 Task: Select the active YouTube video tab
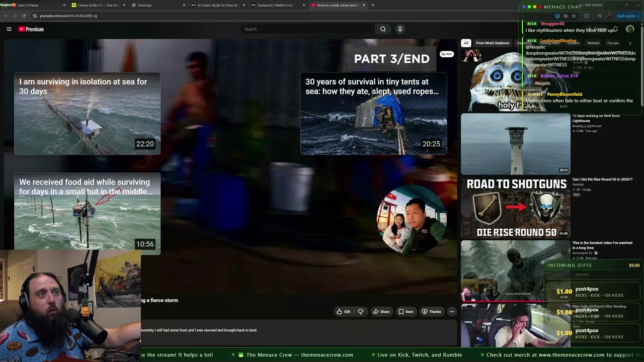pos(338,5)
